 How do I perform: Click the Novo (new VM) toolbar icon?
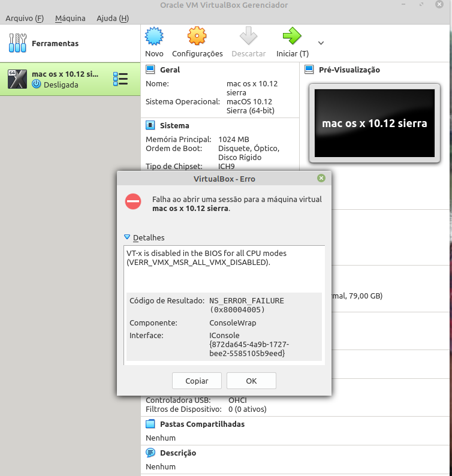pyautogui.click(x=154, y=36)
